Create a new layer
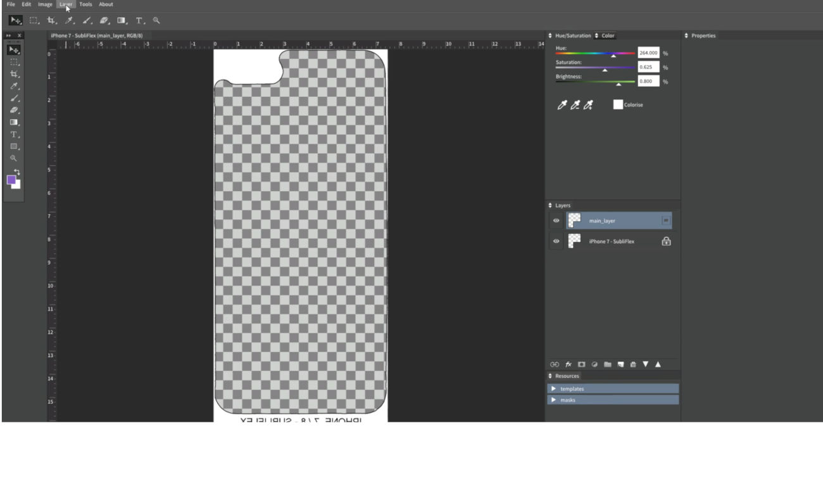 click(620, 364)
